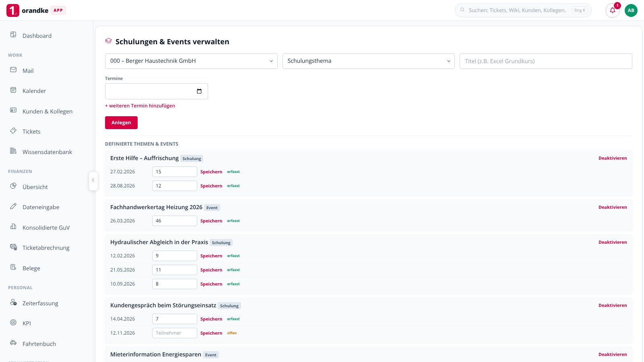Click empty Teilnehmer field for 12.11.2026
The height and width of the screenshot is (362, 644).
point(175,333)
